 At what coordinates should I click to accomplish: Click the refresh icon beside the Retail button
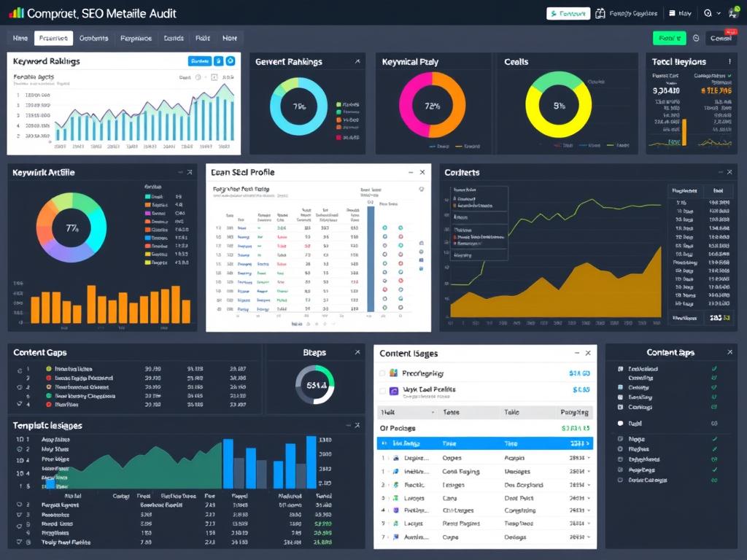point(696,37)
